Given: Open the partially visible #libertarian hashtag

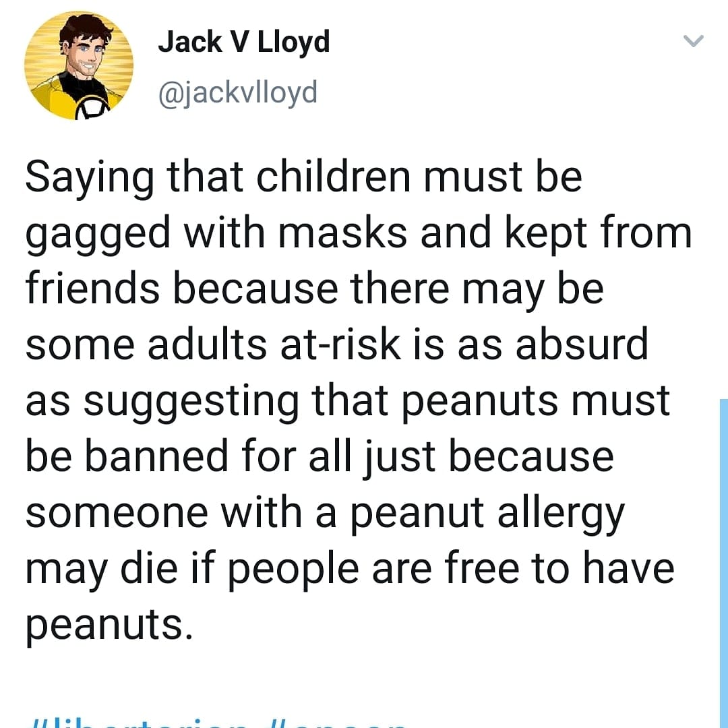Looking at the screenshot, I should pos(140,723).
